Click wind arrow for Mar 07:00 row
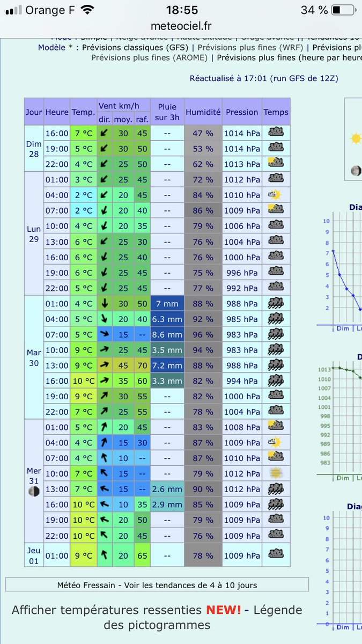Screen dimensions: 362x644 point(105,334)
